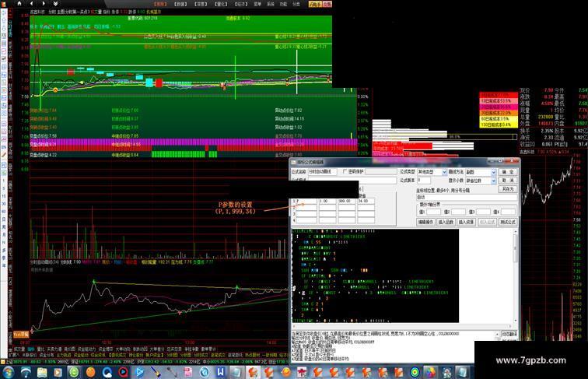Image resolution: width=588 pixels, height=379 pixels.
Task: Open the 菜单 menu in top bar
Action: click(257, 4)
